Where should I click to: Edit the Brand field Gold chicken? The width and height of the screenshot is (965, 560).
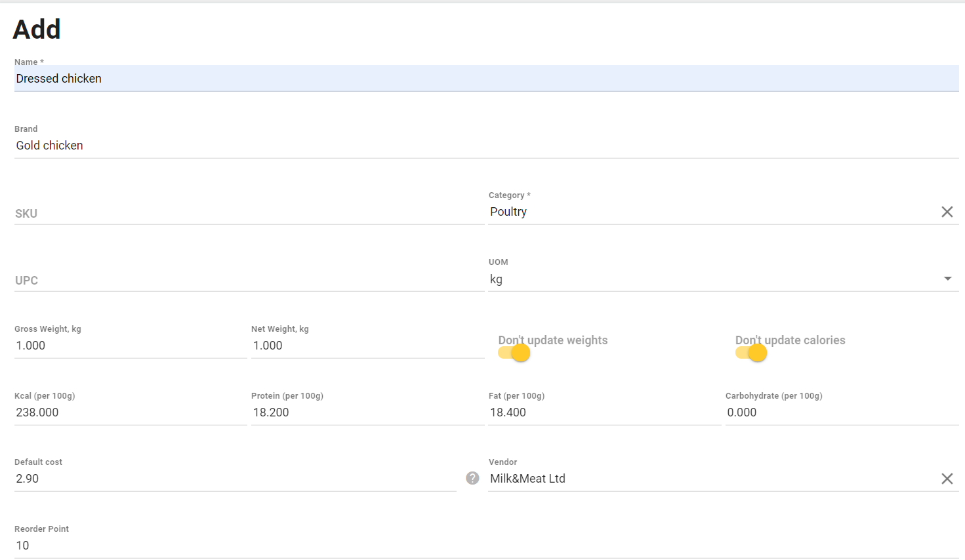click(x=262, y=145)
